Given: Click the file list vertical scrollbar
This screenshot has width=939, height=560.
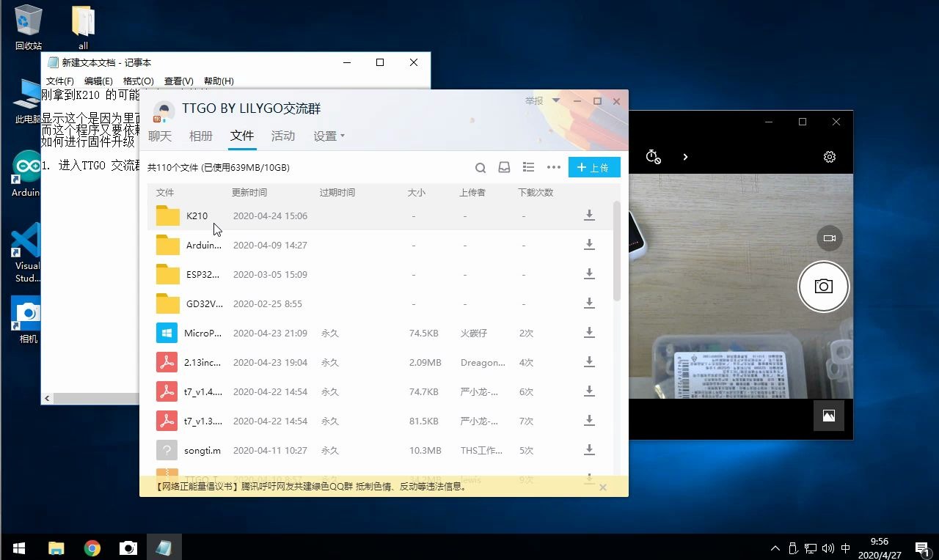Looking at the screenshot, I should [617, 251].
